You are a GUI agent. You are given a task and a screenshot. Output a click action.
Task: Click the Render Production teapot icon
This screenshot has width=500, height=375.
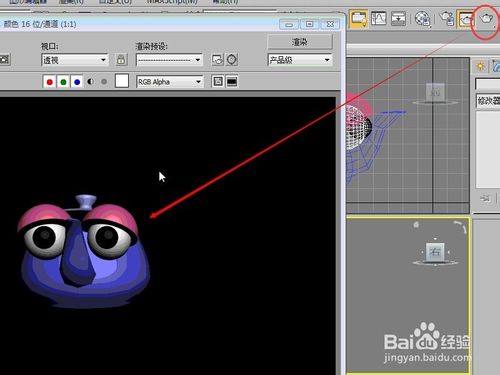(x=486, y=18)
